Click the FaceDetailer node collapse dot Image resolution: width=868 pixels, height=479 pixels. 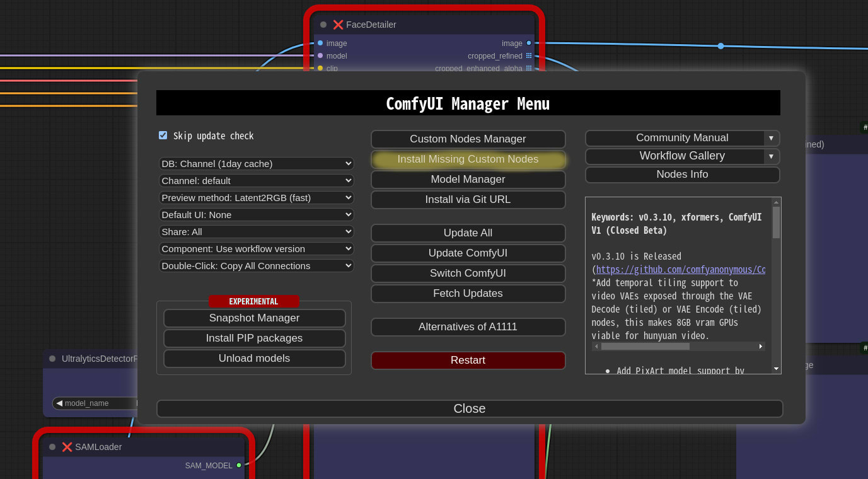click(x=323, y=25)
